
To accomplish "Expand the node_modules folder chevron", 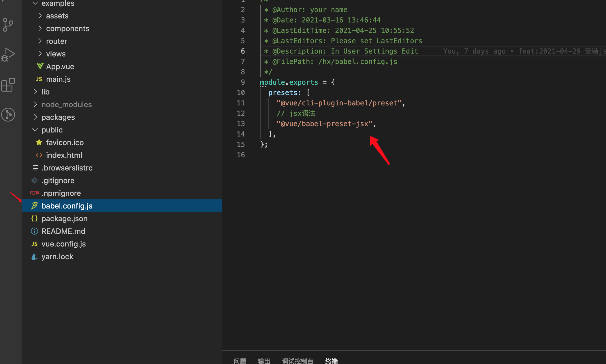I will [35, 104].
